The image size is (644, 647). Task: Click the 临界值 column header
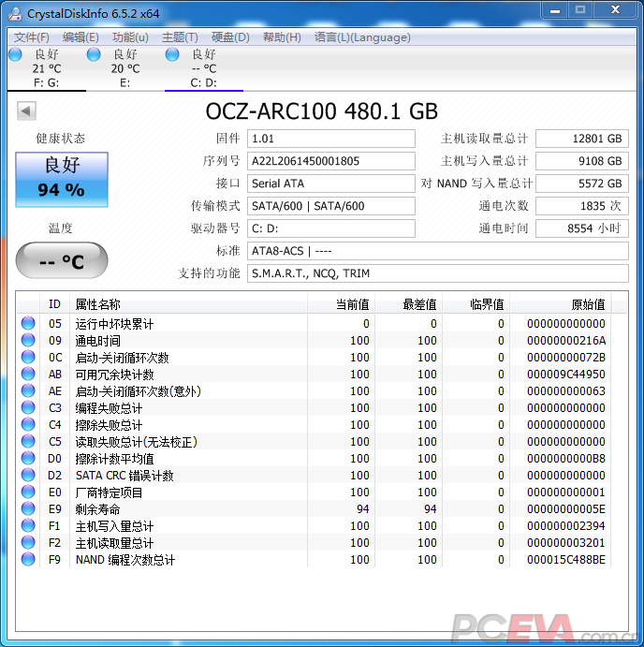coord(476,304)
